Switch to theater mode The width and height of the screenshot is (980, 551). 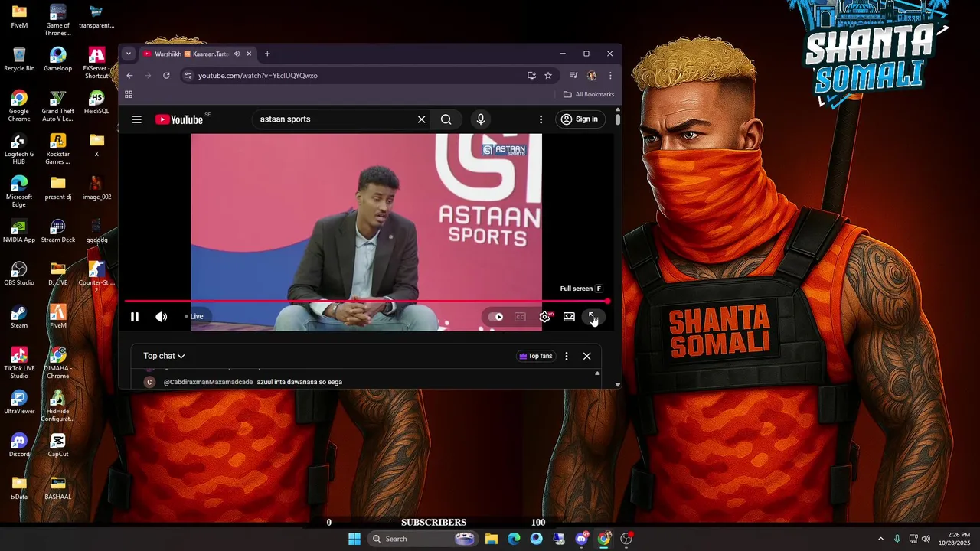click(569, 317)
